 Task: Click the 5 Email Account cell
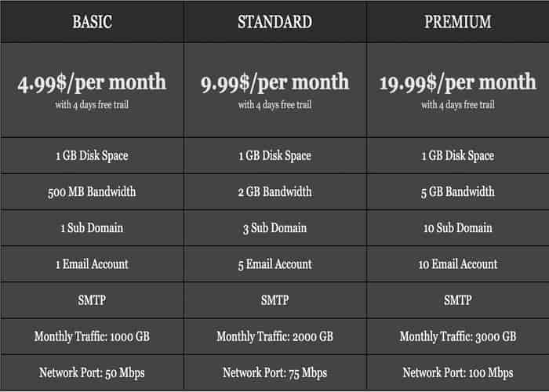[x=274, y=264]
